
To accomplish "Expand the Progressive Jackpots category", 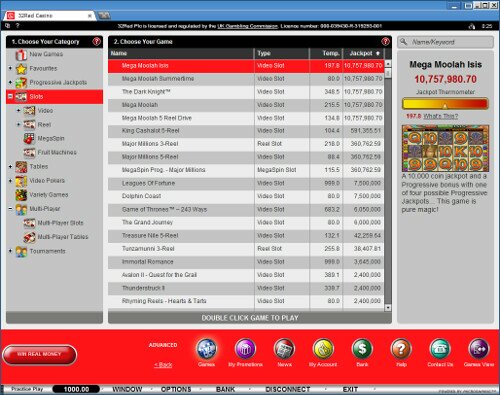I will (10, 82).
